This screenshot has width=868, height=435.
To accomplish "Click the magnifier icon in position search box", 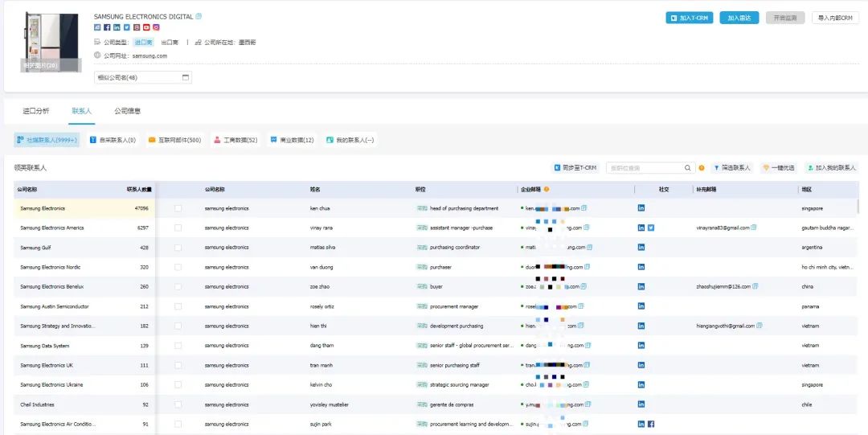I will (688, 168).
